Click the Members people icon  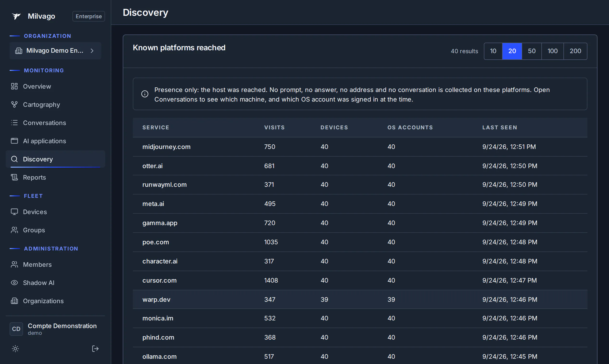coord(14,264)
